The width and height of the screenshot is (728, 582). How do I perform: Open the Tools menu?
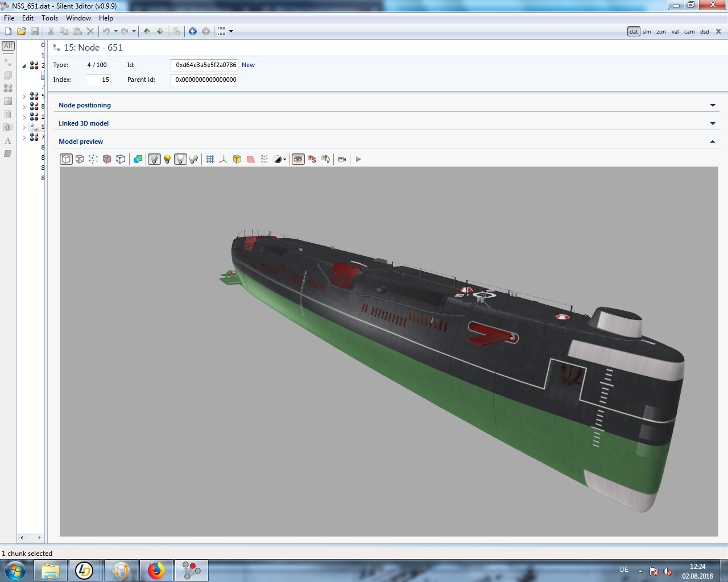coord(49,18)
